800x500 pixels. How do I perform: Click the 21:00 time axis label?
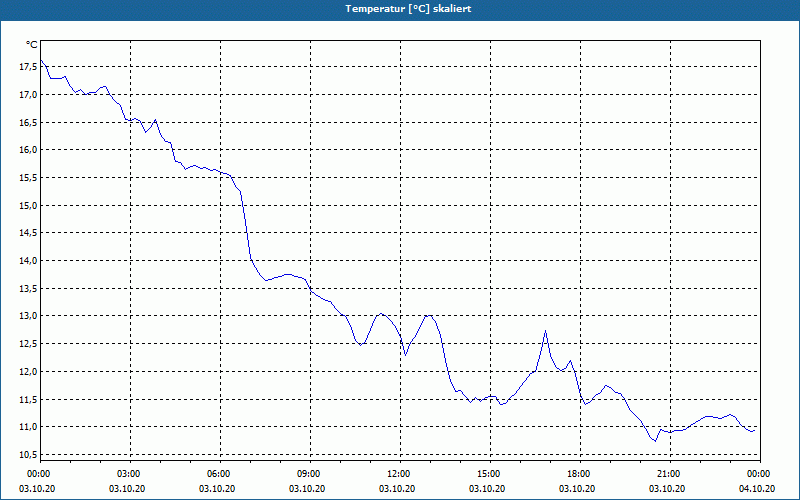pos(670,474)
